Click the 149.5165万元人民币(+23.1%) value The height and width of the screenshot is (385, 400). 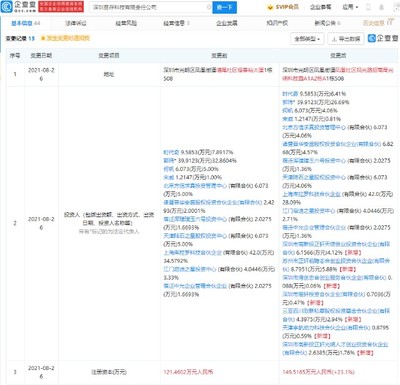point(318,372)
